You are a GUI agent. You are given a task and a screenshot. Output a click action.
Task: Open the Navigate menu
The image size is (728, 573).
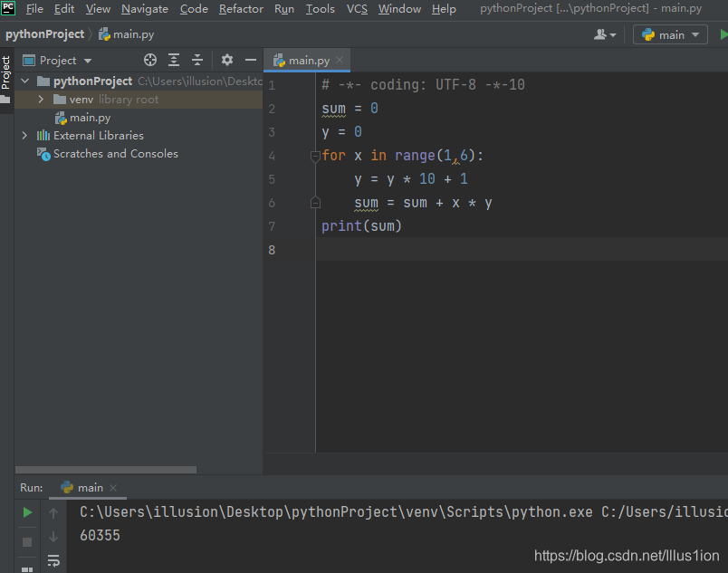[x=144, y=9]
